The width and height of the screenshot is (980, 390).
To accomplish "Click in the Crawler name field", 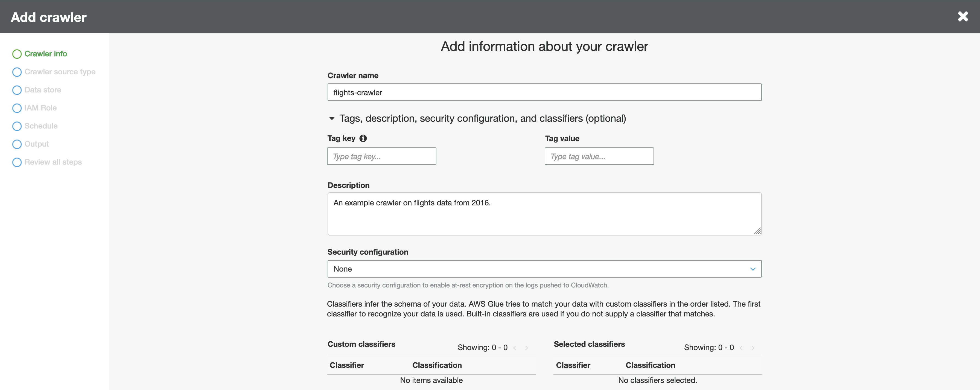I will tap(544, 92).
